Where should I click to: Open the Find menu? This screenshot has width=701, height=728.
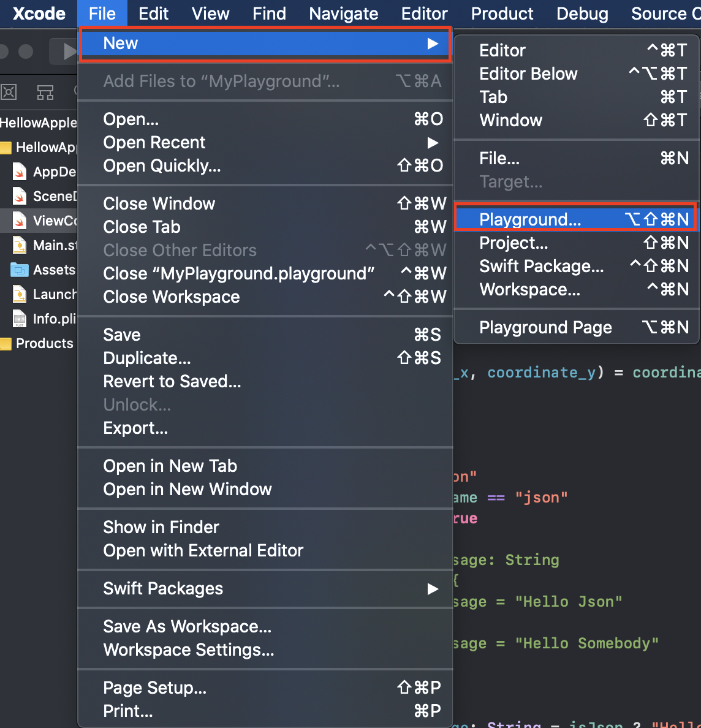(269, 13)
